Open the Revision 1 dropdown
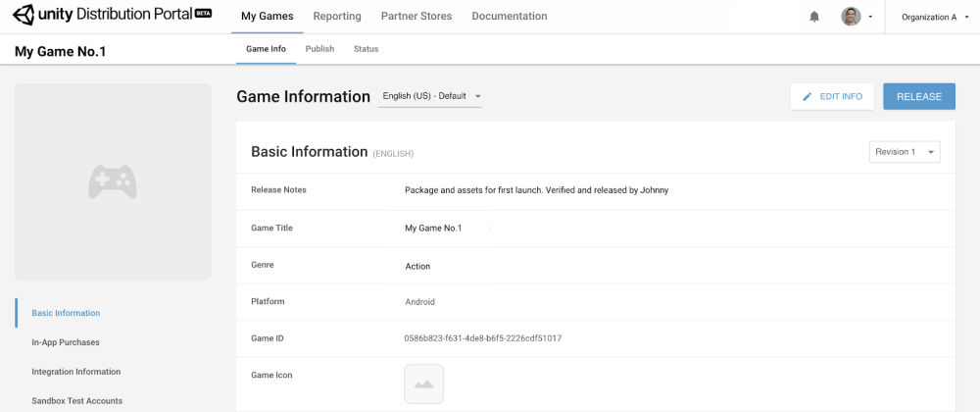980x412 pixels. [x=905, y=152]
